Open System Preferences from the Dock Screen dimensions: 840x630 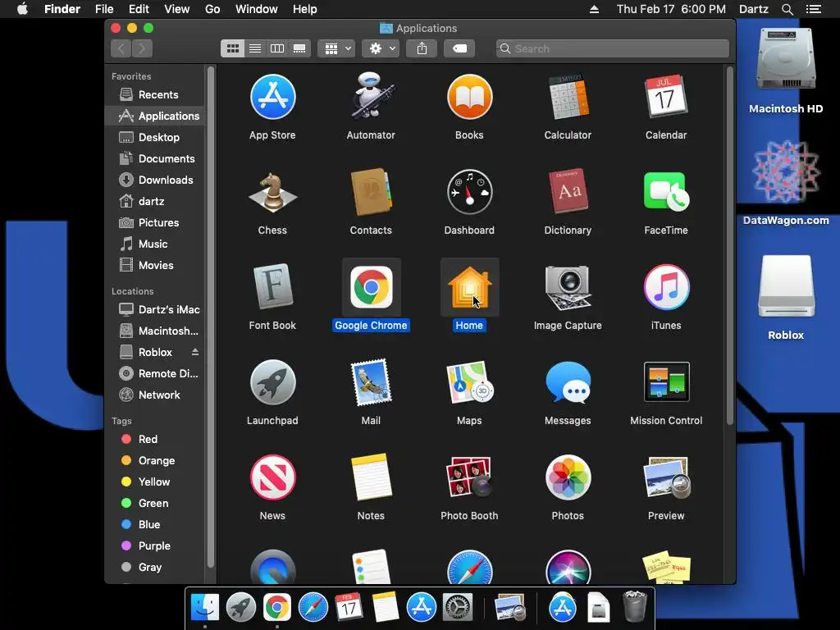tap(457, 608)
